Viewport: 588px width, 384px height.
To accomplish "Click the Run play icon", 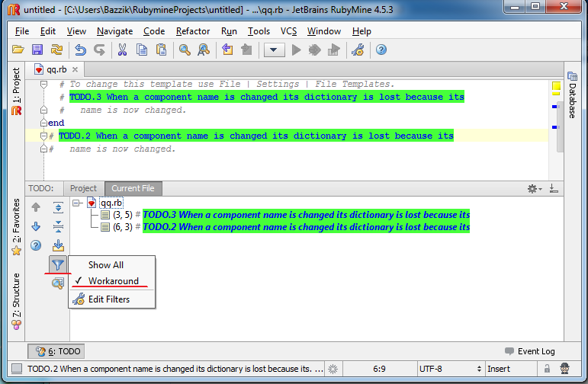I will click(x=296, y=50).
